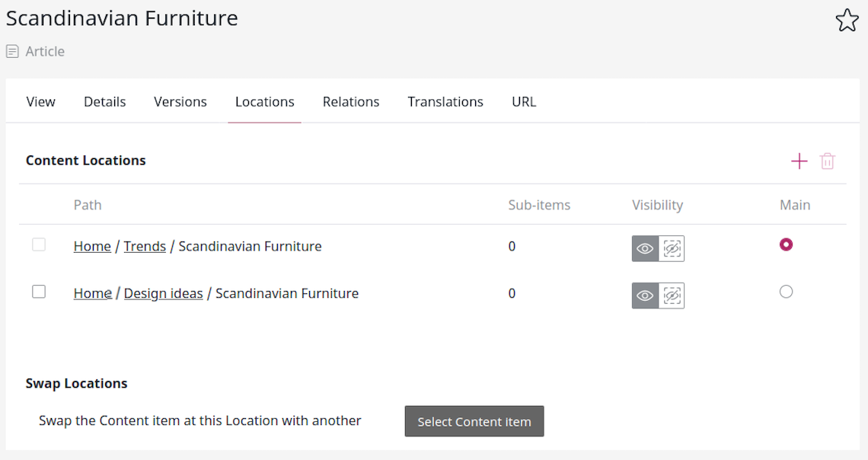Follow the Home link in the Trends path
This screenshot has width=868, height=460.
pyautogui.click(x=92, y=246)
